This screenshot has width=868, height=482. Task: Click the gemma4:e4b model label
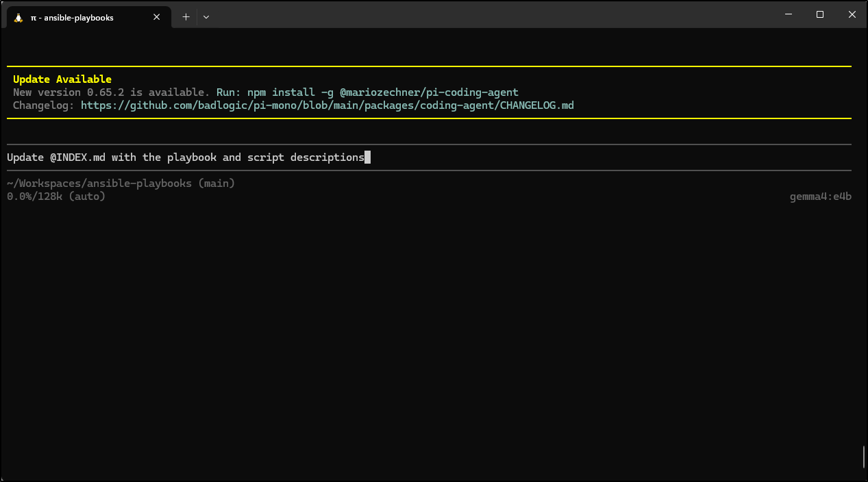pyautogui.click(x=820, y=196)
